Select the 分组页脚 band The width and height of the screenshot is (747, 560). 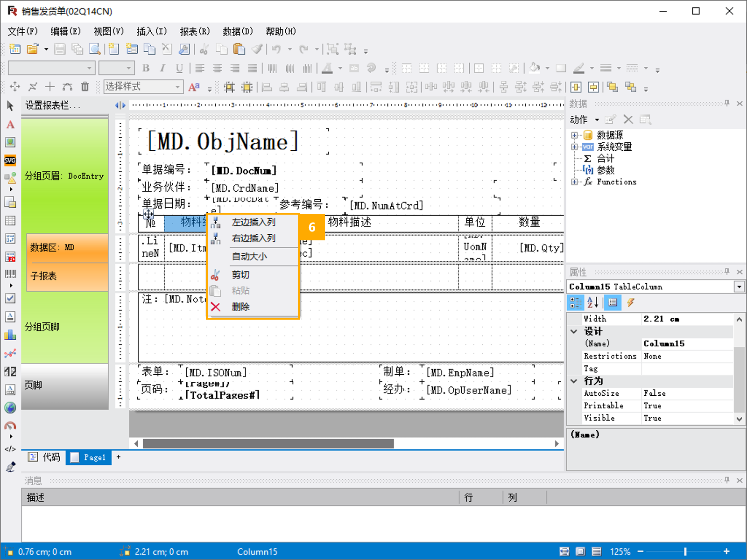(x=64, y=327)
